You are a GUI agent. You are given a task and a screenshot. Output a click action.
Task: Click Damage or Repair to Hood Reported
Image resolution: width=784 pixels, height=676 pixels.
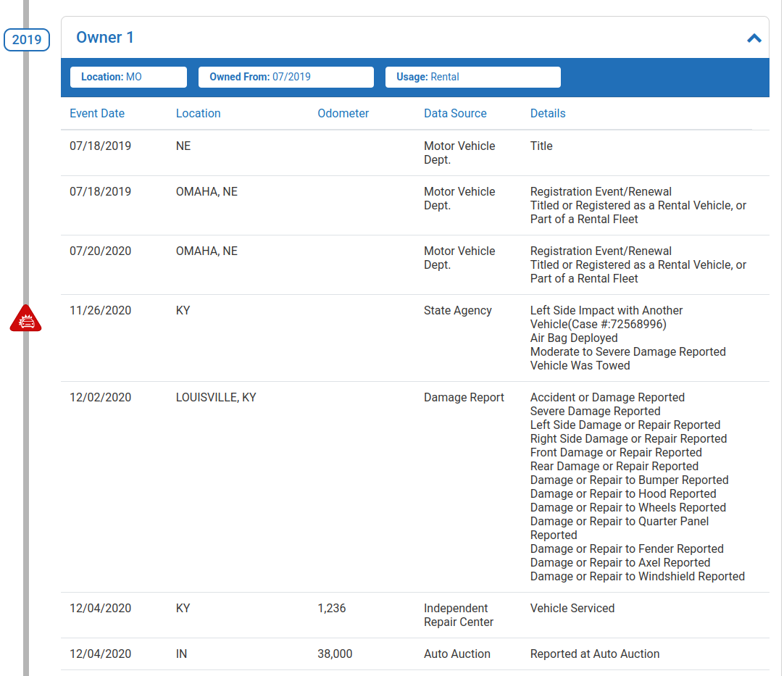coord(623,494)
